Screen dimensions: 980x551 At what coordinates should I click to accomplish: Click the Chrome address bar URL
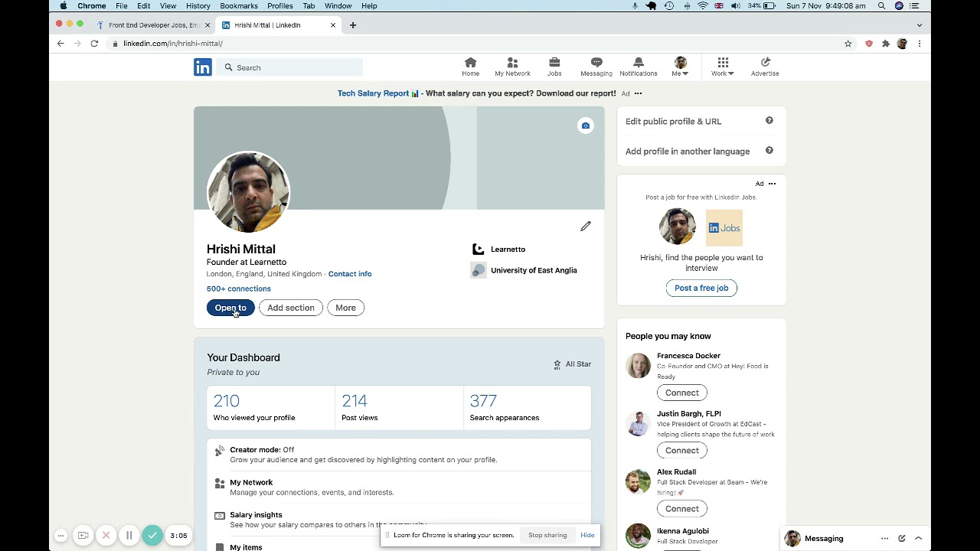pos(173,44)
